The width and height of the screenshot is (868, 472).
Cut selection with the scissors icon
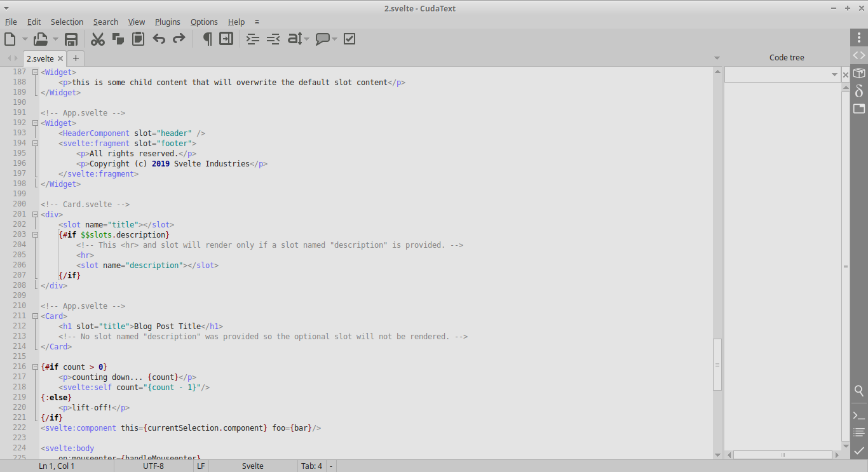tap(97, 39)
